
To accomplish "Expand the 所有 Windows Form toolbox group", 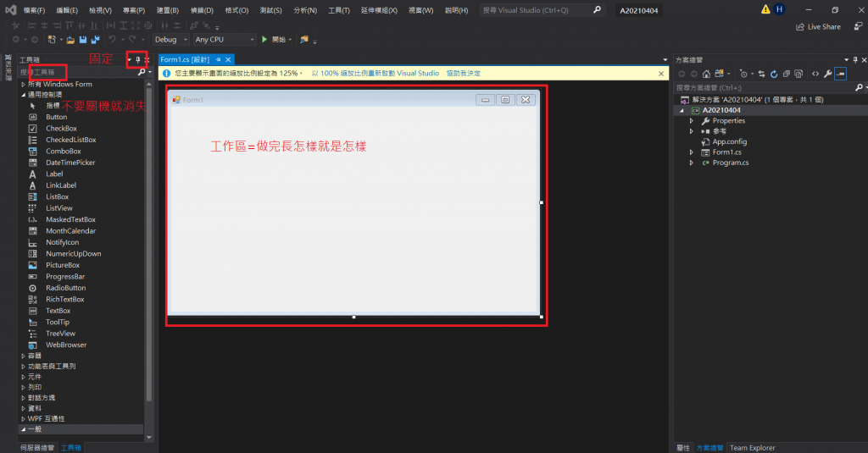I will (x=23, y=85).
